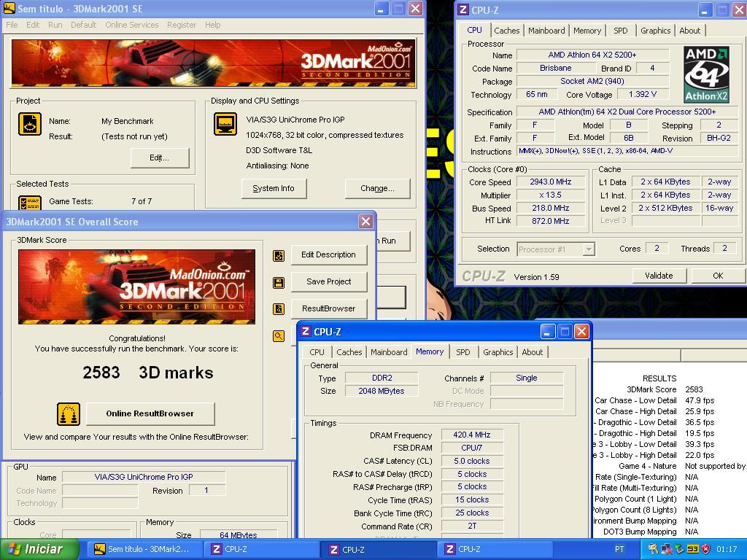This screenshot has height=560, width=747.
Task: Click the Save Project button
Action: 329,282
